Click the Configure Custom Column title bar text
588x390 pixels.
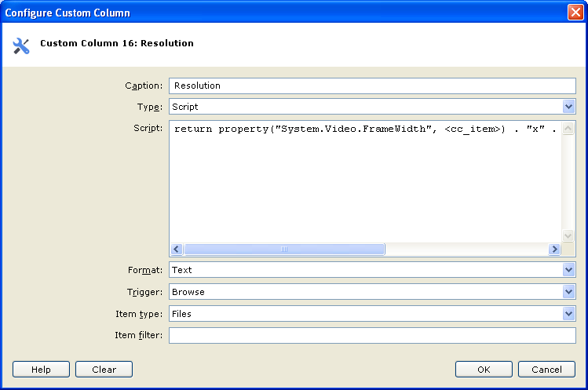[x=68, y=13]
